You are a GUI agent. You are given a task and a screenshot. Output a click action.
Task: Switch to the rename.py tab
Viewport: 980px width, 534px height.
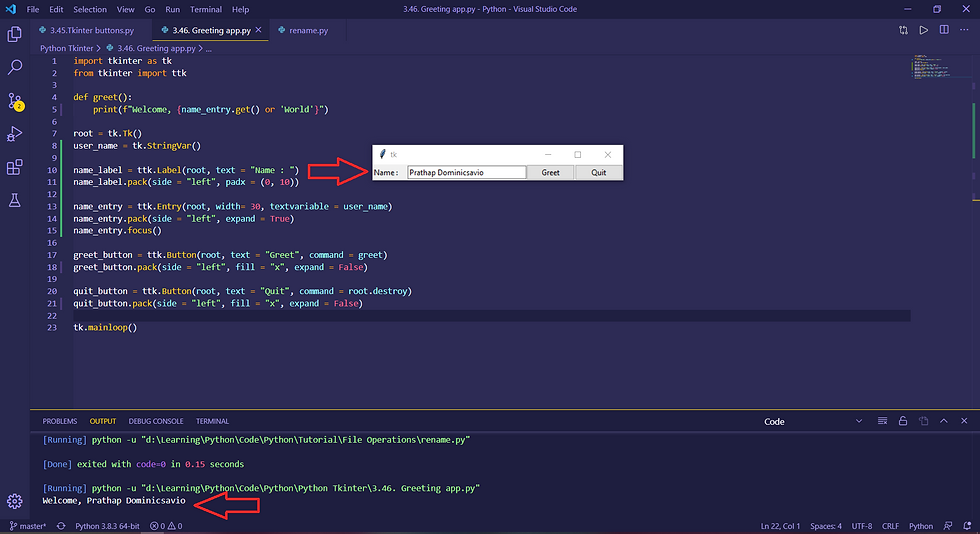click(308, 30)
